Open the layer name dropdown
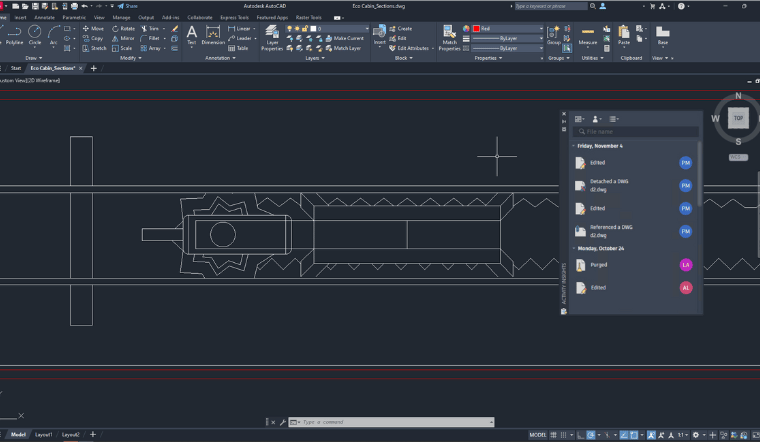The height and width of the screenshot is (442, 760). tap(327, 29)
